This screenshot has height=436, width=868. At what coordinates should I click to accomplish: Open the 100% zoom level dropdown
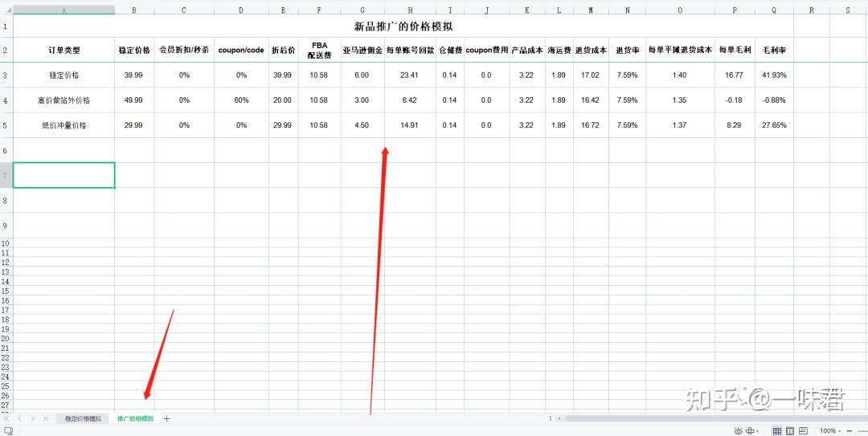[829, 431]
